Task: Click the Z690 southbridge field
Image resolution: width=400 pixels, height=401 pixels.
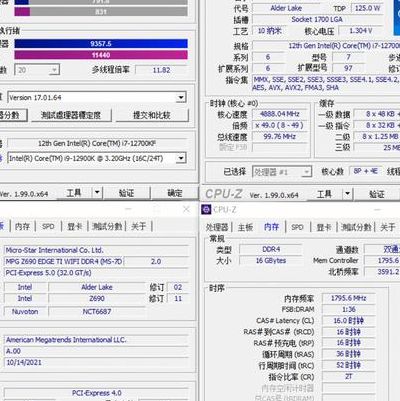Action: click(x=97, y=298)
